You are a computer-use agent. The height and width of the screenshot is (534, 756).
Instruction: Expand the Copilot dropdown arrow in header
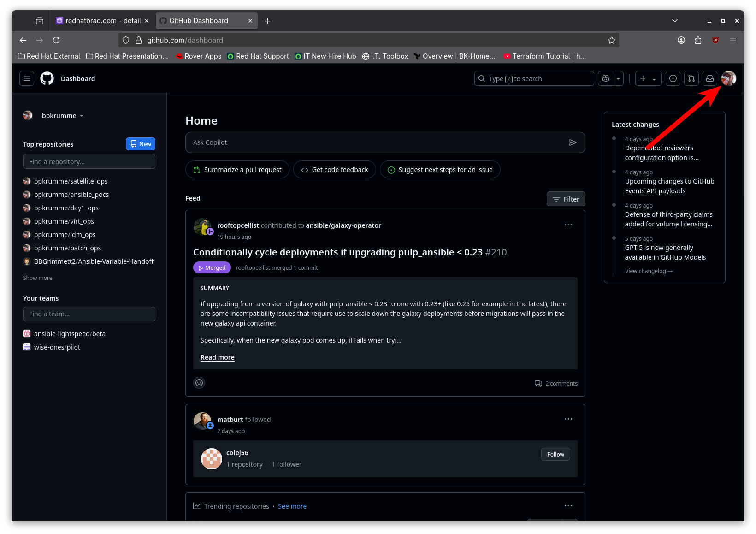tap(618, 78)
